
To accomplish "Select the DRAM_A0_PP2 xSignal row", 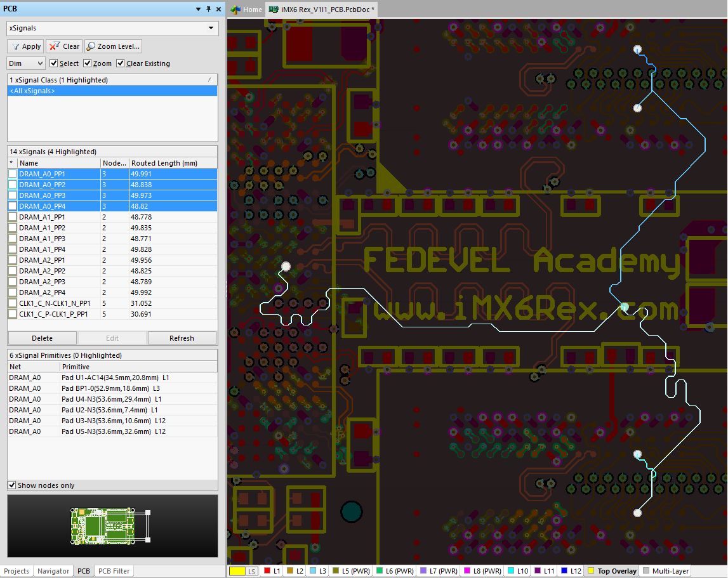I will 112,185.
